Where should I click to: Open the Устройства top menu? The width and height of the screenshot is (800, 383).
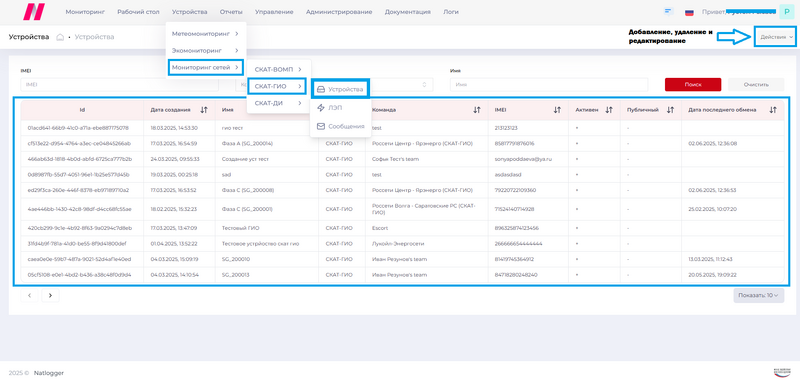tap(190, 12)
